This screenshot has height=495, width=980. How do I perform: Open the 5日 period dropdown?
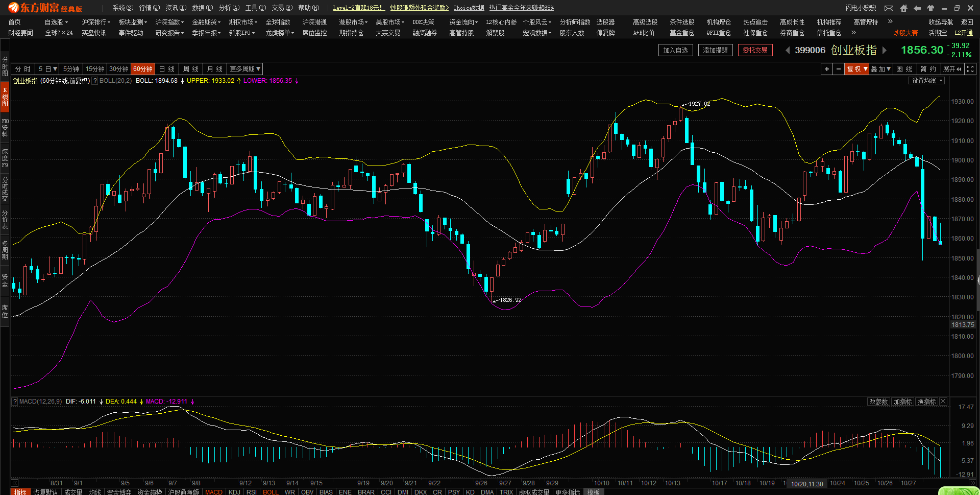pyautogui.click(x=47, y=69)
